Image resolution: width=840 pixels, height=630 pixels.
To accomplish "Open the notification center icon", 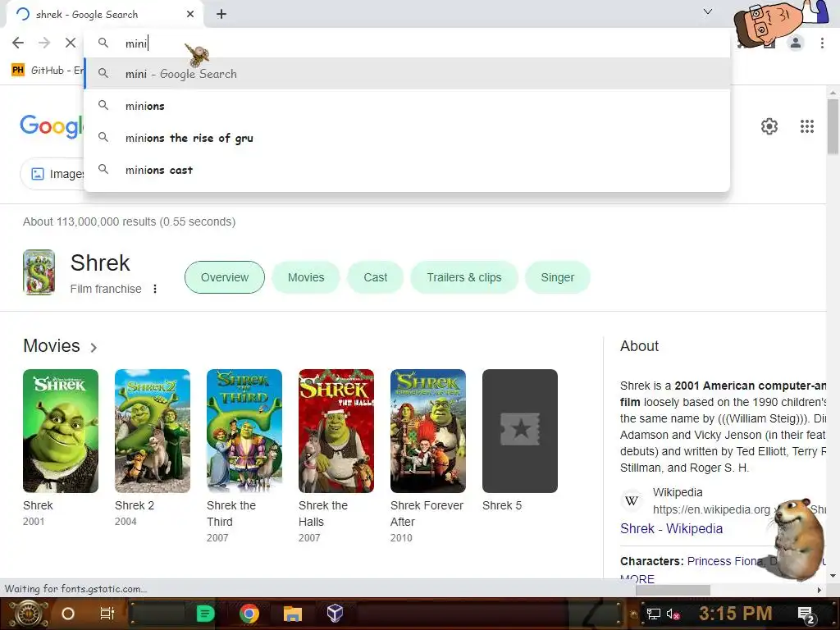I will [x=806, y=615].
